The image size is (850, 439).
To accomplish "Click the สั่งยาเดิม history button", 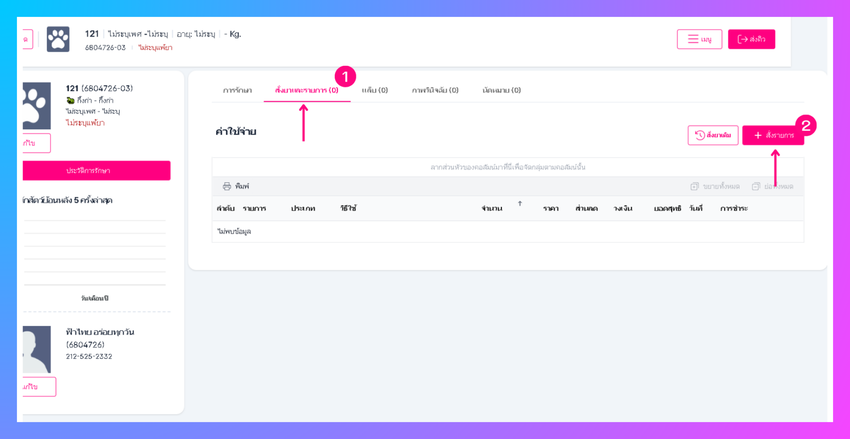I will 713,135.
